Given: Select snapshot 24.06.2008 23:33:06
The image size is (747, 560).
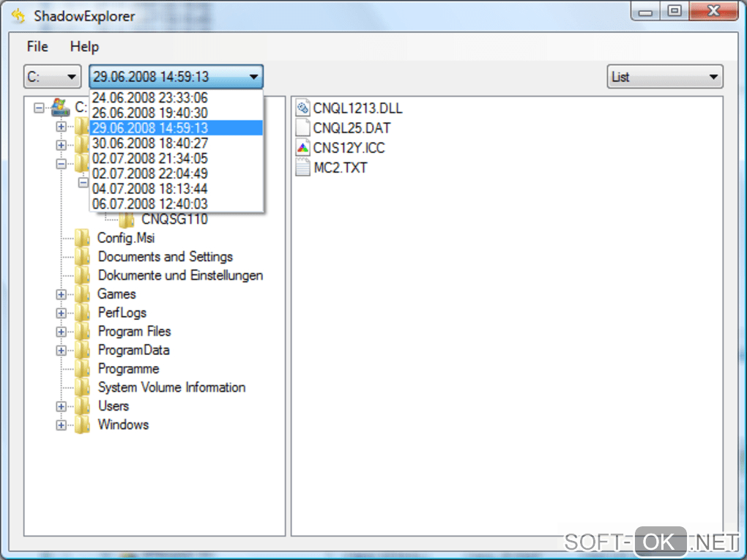Looking at the screenshot, I should point(176,97).
